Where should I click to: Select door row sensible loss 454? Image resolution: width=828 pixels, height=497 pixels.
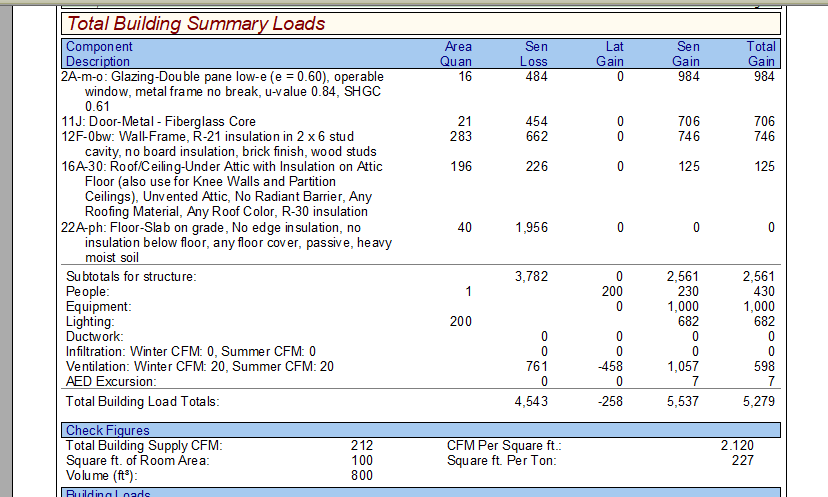pos(537,121)
